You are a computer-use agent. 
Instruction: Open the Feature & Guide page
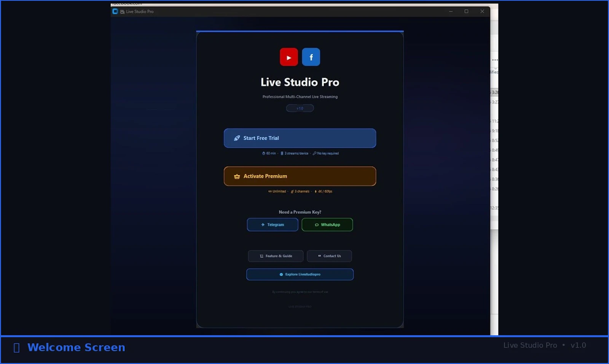(x=276, y=256)
